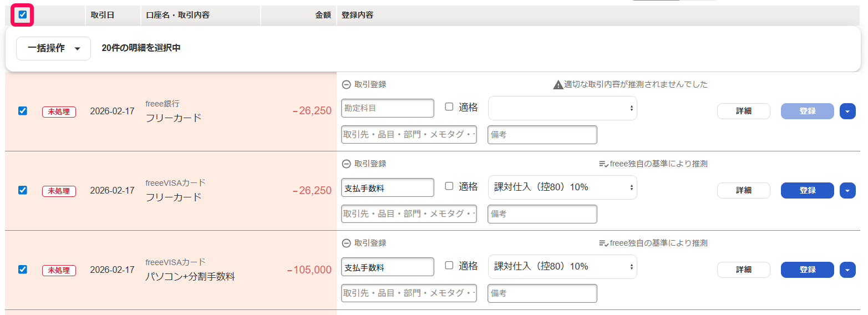Uncheck the select-all checkbox in table header

click(23, 14)
